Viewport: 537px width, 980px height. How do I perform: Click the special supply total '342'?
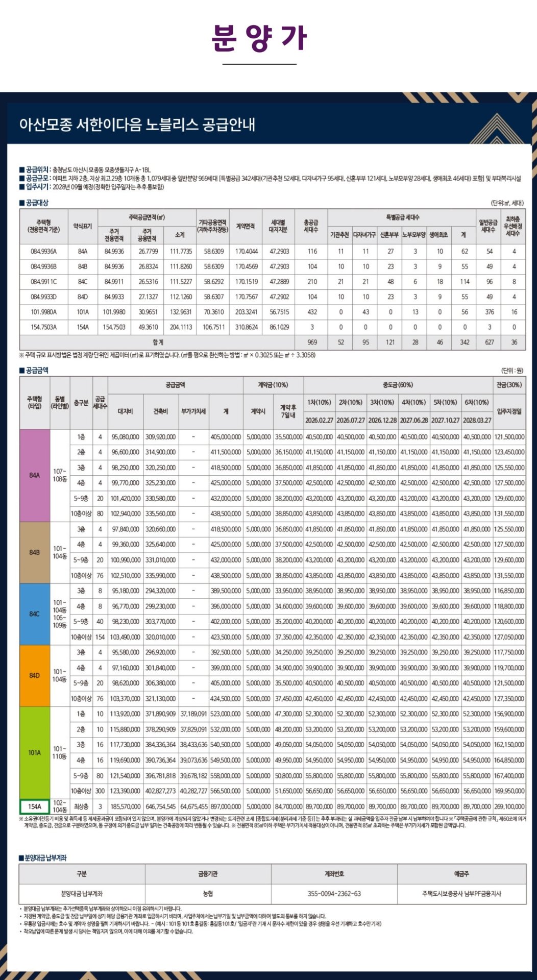465,342
